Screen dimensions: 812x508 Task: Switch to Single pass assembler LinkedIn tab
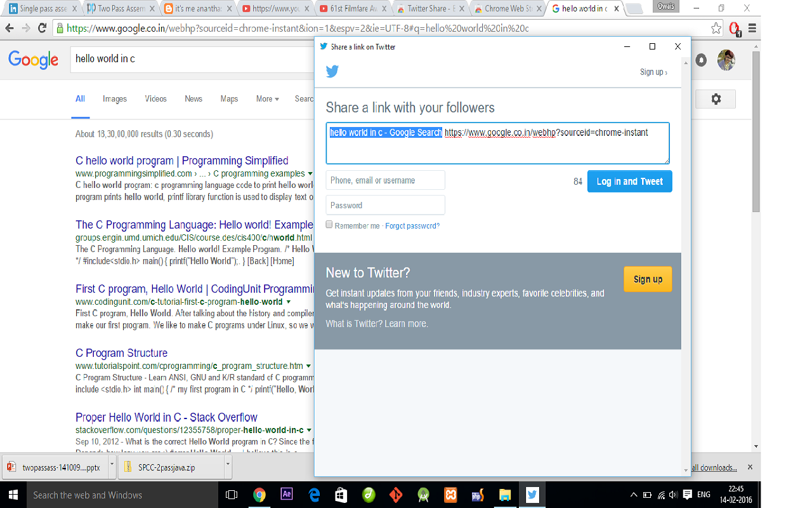click(x=42, y=9)
